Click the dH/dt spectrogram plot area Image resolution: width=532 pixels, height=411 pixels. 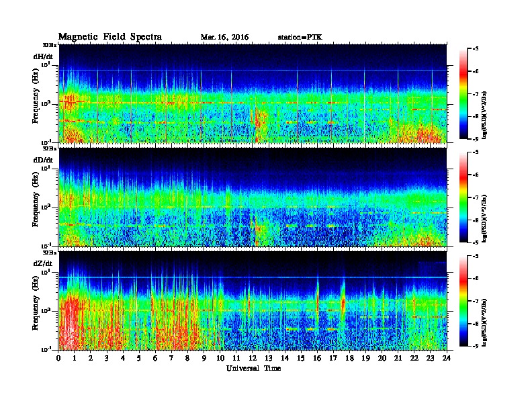[253, 93]
